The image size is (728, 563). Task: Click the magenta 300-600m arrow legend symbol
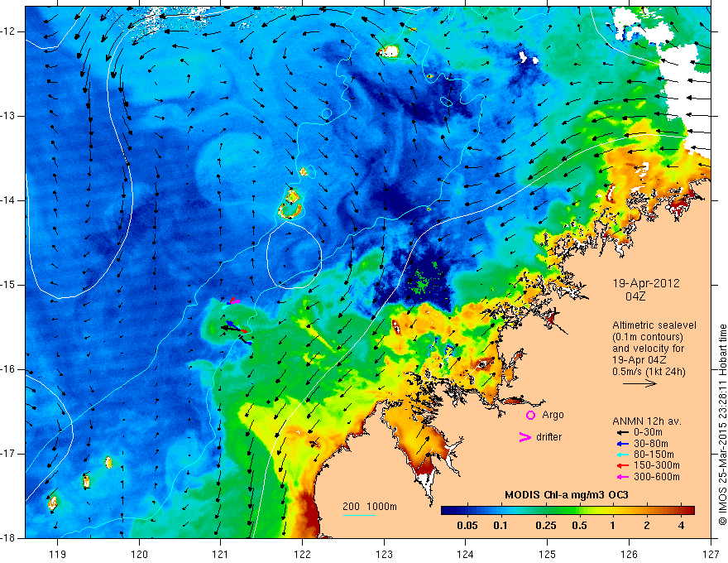pos(621,477)
